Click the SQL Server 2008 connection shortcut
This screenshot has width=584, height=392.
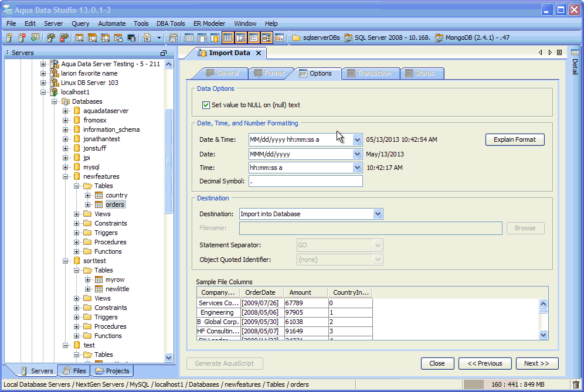click(388, 38)
